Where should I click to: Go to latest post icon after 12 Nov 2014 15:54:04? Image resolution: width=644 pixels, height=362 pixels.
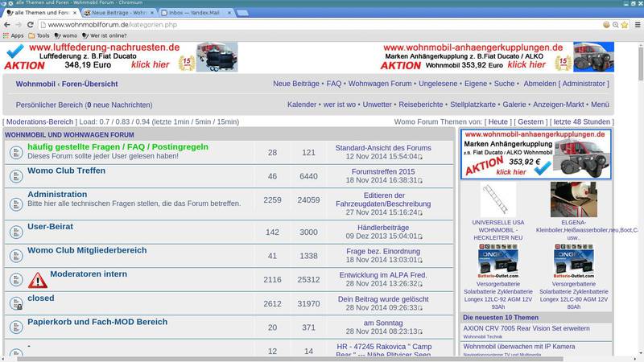pos(419,157)
